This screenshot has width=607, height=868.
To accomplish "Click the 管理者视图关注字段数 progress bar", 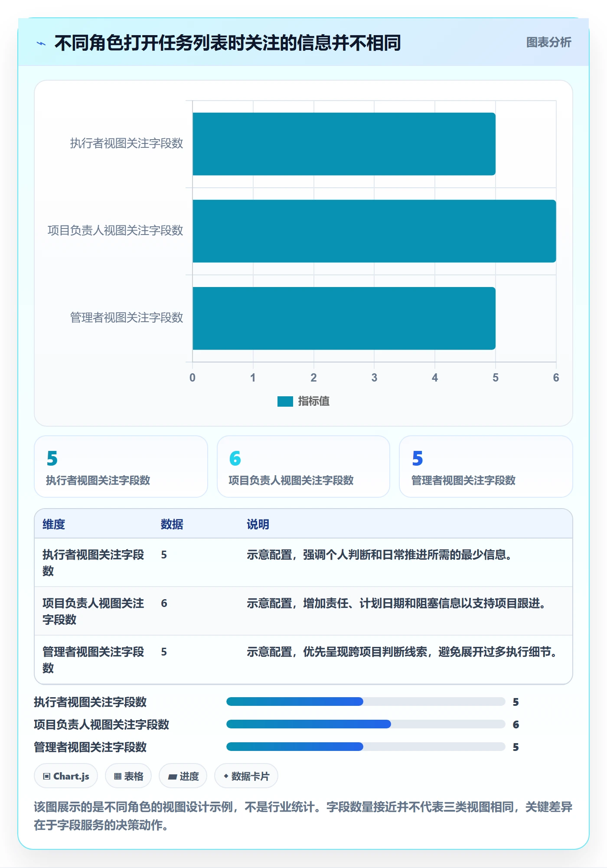I will [366, 747].
